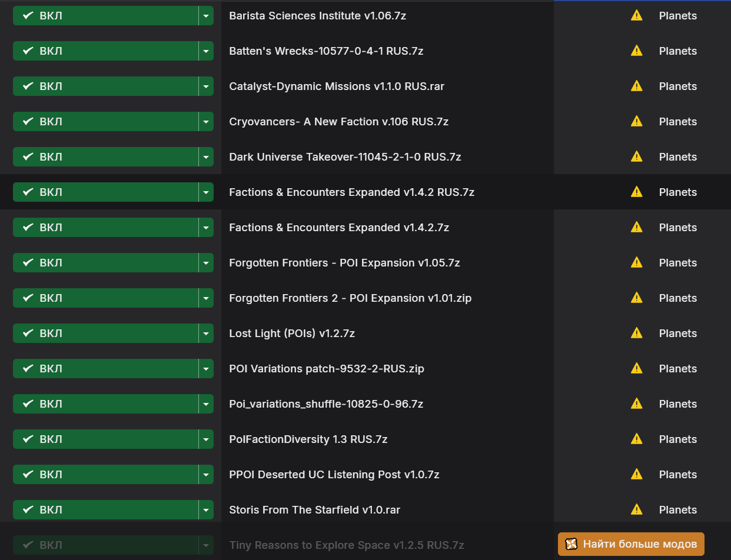Click warning icon for Cryovancers mod
Viewport: 731px width, 560px height.
(636, 121)
